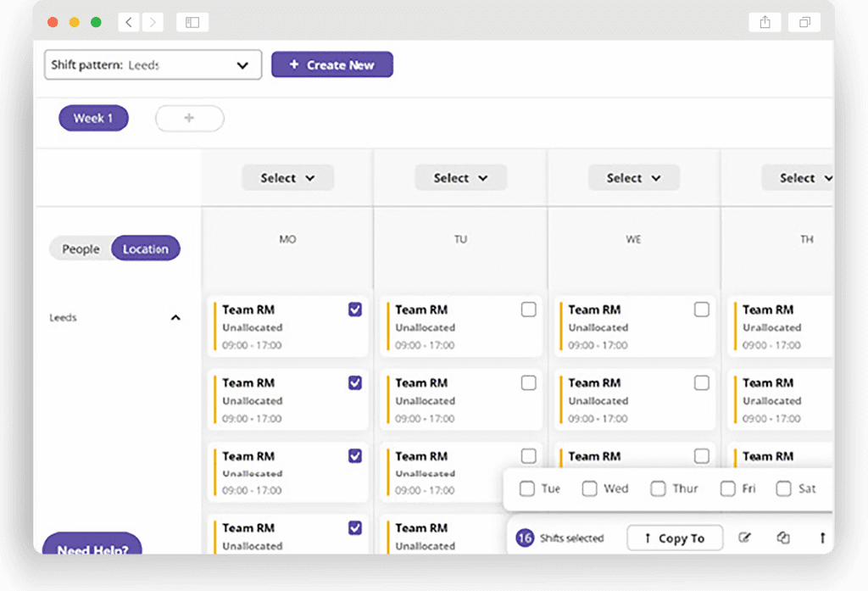Uncheck the first Monday Team RM shift
The height and width of the screenshot is (591, 868).
pos(355,309)
